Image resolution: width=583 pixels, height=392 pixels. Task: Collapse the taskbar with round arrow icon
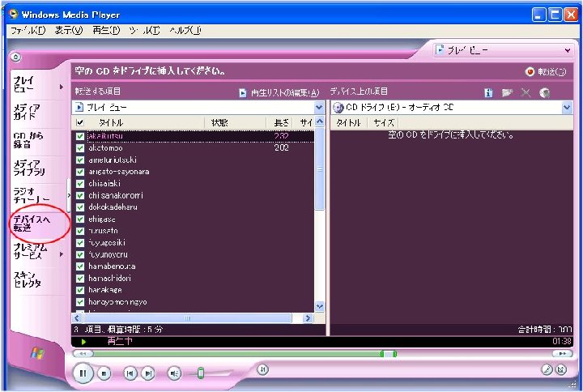15,57
